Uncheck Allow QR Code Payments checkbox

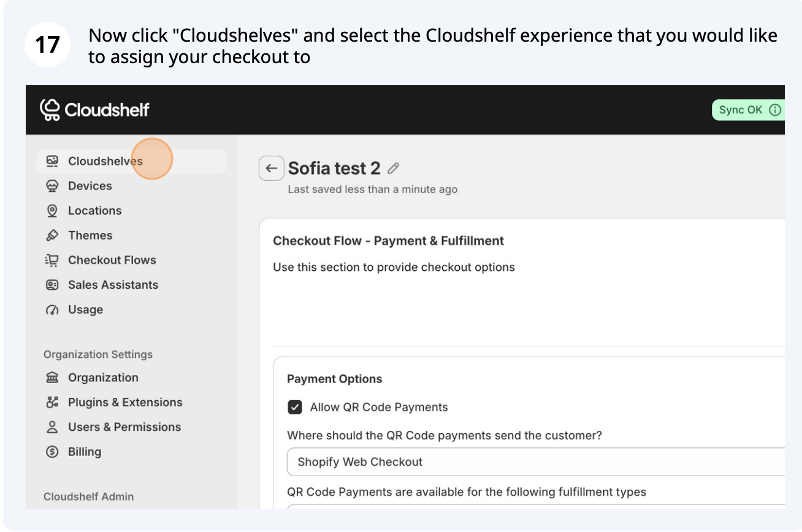pos(295,407)
